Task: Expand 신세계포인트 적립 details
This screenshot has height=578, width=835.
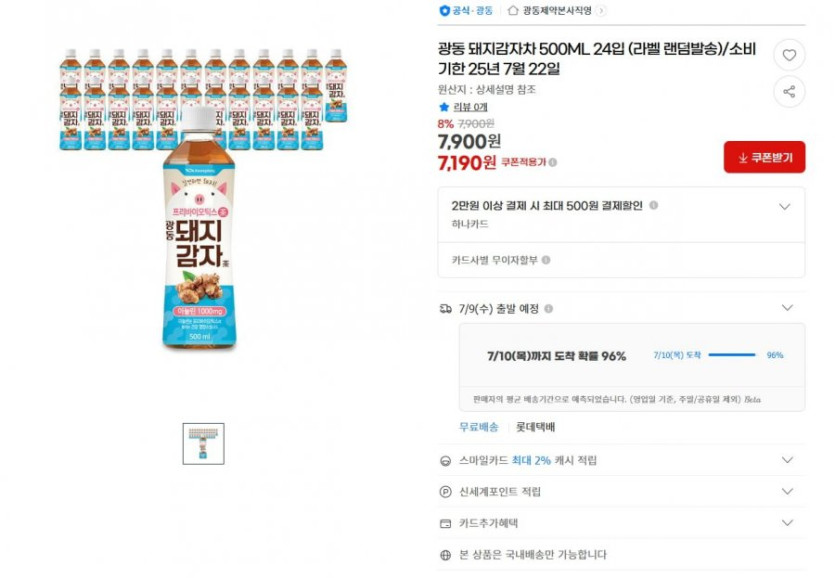Action: pos(787,492)
